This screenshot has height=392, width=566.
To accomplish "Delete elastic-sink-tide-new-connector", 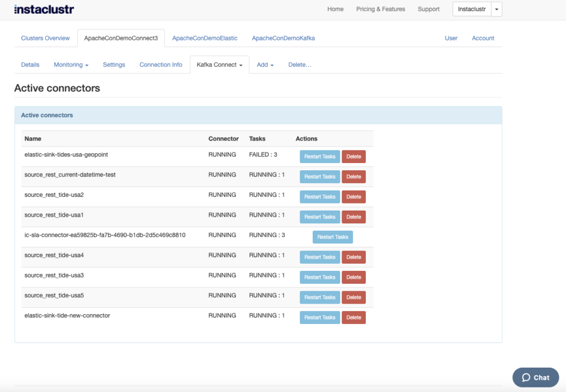I will [354, 318].
